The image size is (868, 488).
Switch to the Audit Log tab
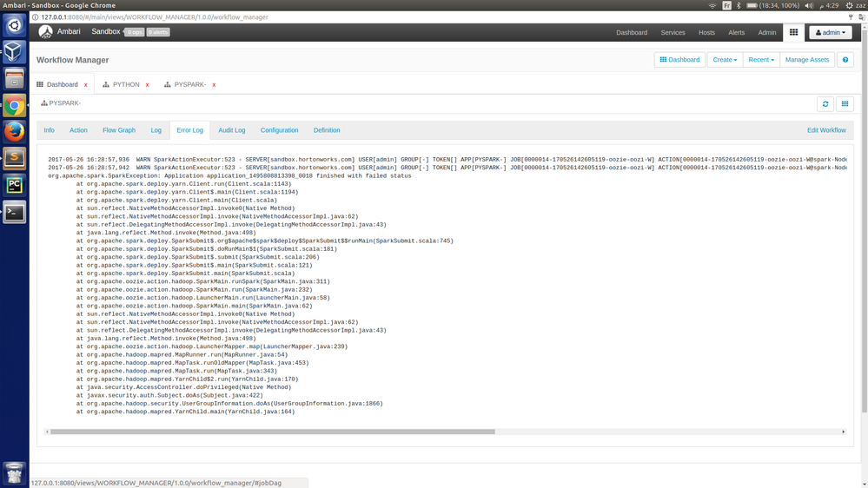pos(231,130)
